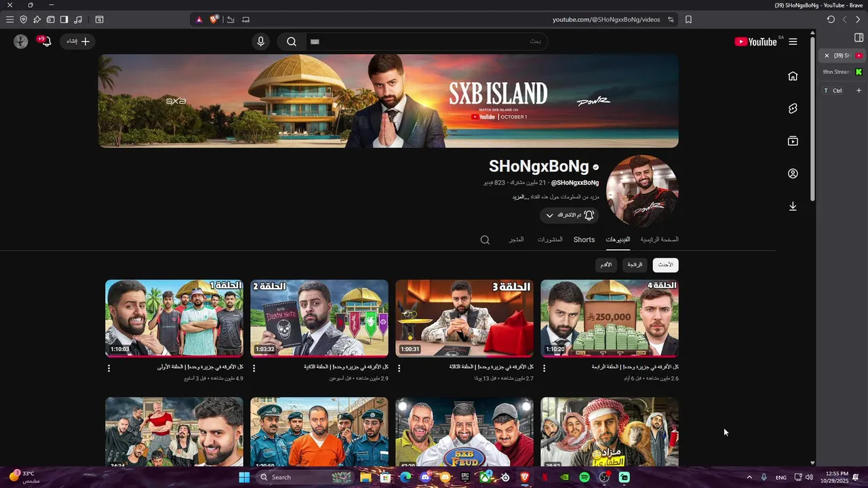Click the share arrow icon in address bar
The image size is (868, 488).
(x=231, y=20)
